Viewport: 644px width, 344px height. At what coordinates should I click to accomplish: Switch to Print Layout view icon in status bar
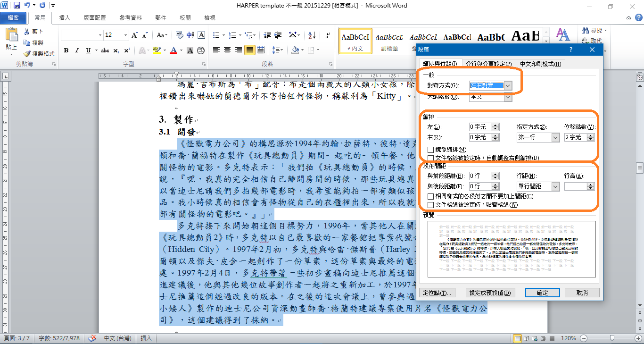518,338
